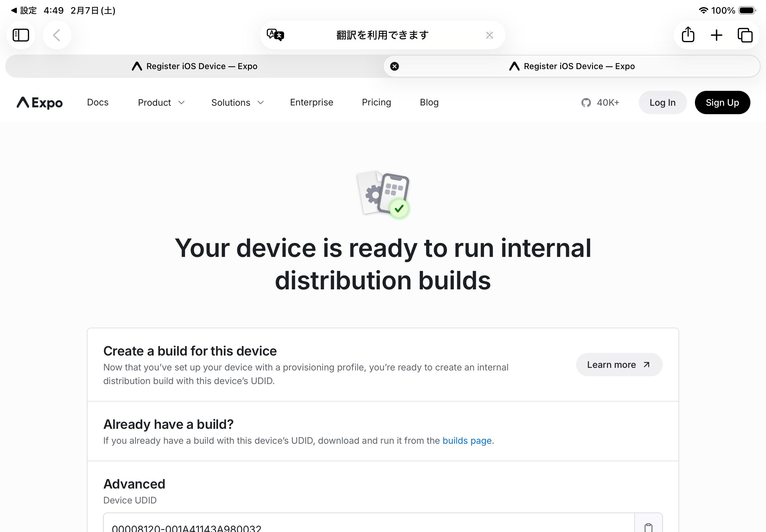Copy the Device UDID with clipboard icon

pos(648,527)
